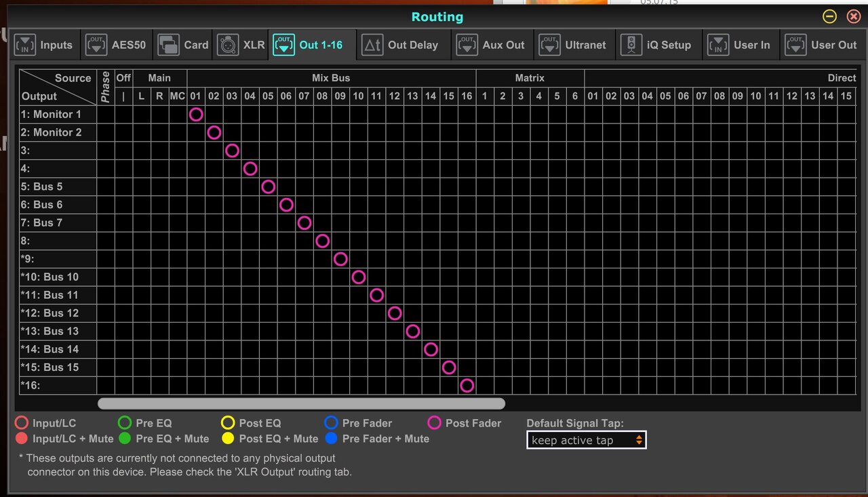Select the '1: Monitor 1' output row label
This screenshot has width=868, height=497.
[x=58, y=115]
